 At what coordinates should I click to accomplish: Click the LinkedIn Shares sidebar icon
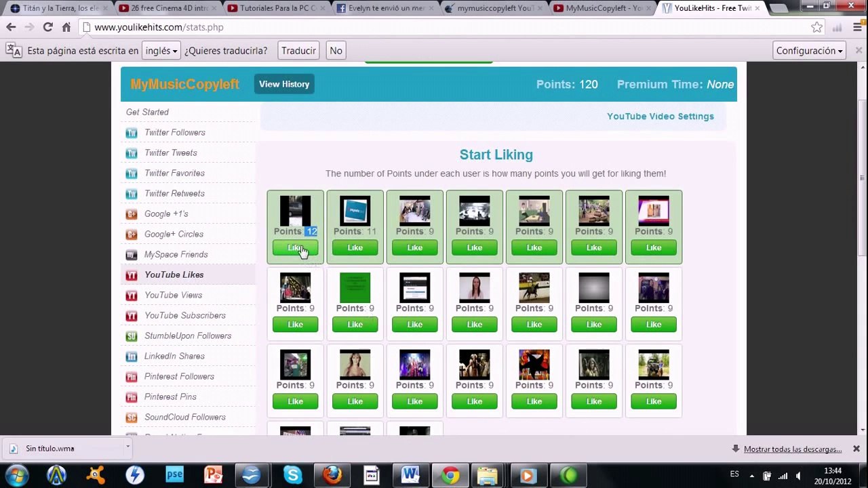pos(132,357)
